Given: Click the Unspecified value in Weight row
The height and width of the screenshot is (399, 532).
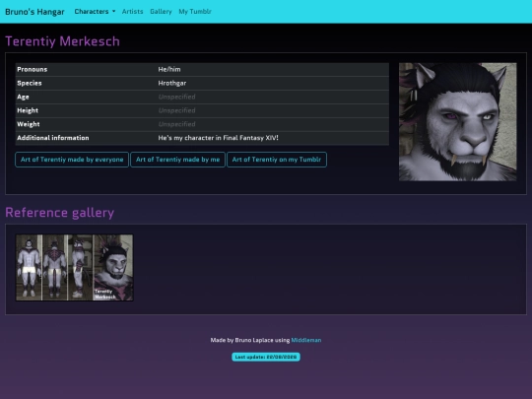Looking at the screenshot, I should pos(176,124).
